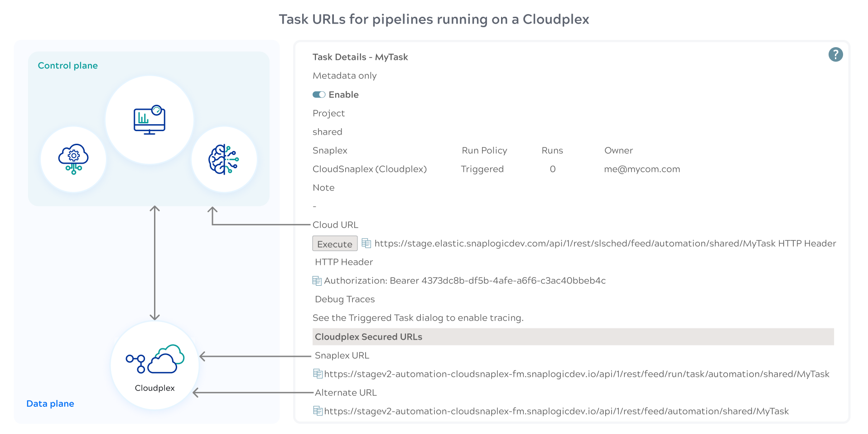Click the Data plane label
The width and height of the screenshot is (868, 434).
[x=50, y=403]
